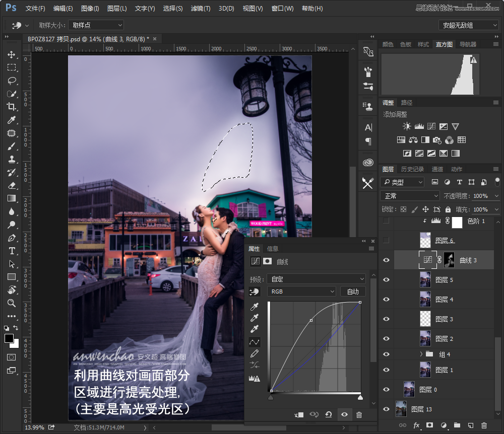Select the Eraser tool
The width and height of the screenshot is (504, 434).
click(x=12, y=186)
